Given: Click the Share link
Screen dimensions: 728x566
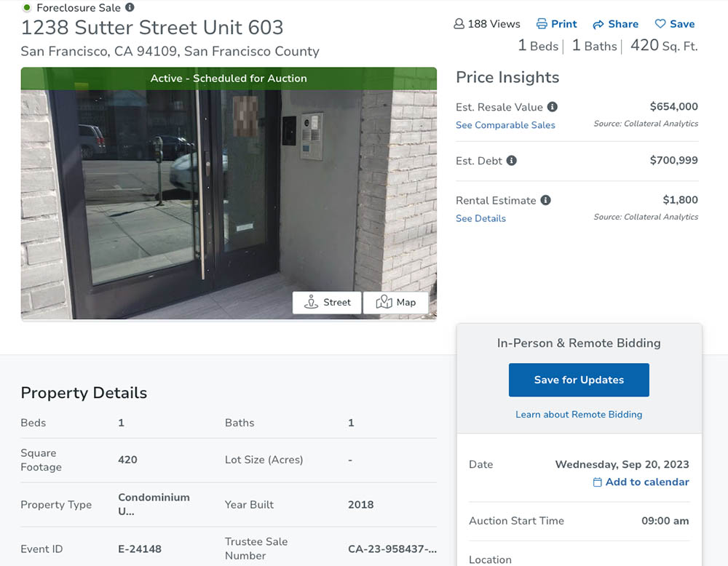Looking at the screenshot, I should tap(623, 24).
